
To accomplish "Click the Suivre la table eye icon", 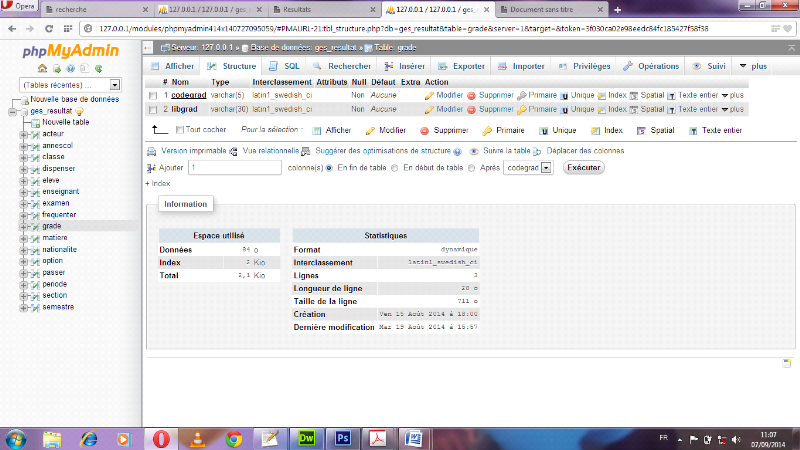I will (x=473, y=151).
